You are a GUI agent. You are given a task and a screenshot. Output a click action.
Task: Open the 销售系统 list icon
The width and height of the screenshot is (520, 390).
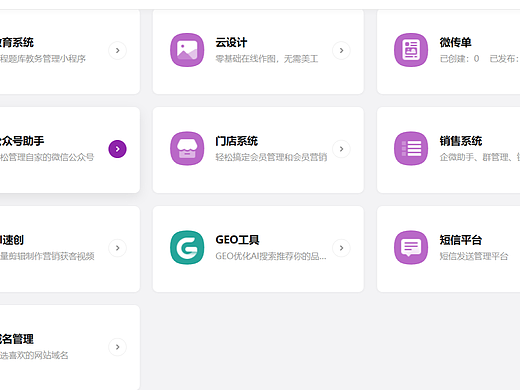coord(411,148)
